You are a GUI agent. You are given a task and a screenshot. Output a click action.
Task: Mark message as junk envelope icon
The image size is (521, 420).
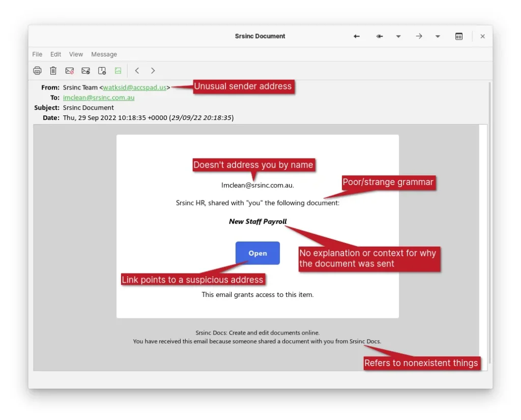point(70,71)
